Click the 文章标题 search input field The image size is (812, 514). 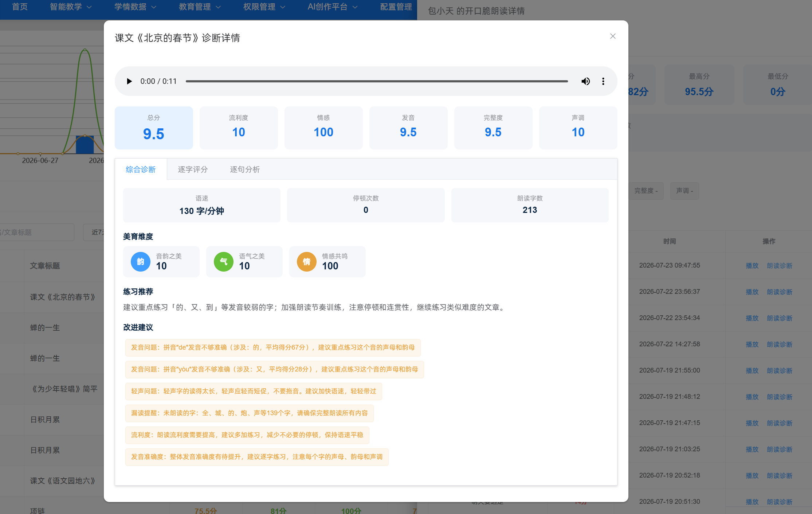tap(37, 232)
